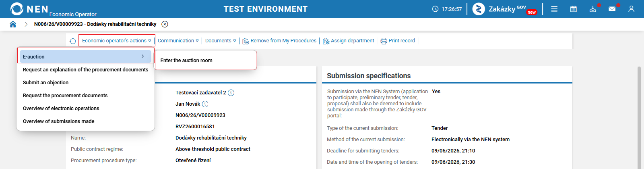Open the downloads icon in the header

click(593, 9)
